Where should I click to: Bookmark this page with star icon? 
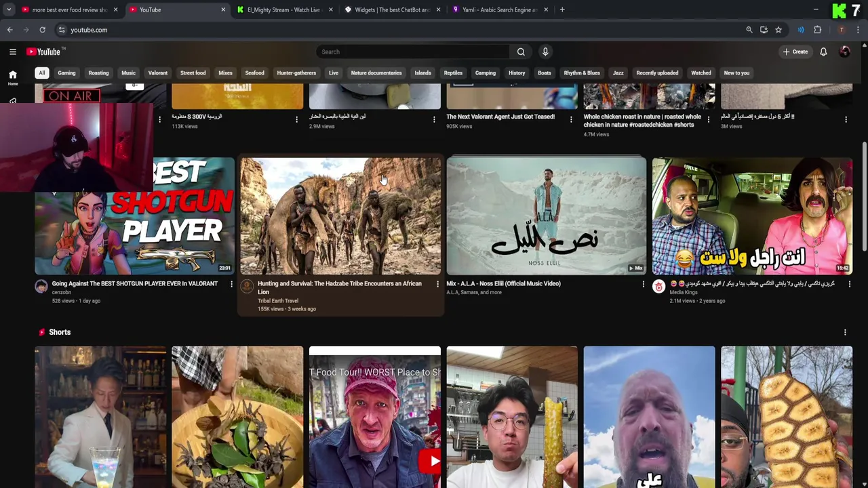[778, 30]
